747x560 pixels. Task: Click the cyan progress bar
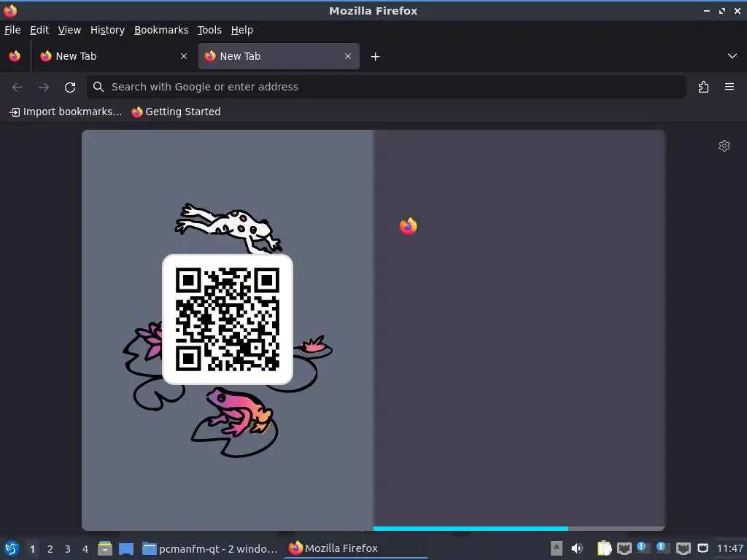[x=471, y=529]
